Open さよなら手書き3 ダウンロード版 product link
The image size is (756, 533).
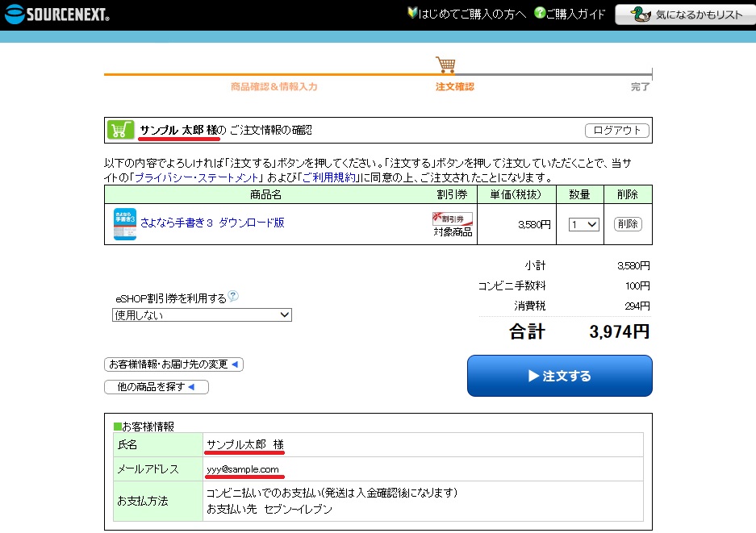[212, 223]
